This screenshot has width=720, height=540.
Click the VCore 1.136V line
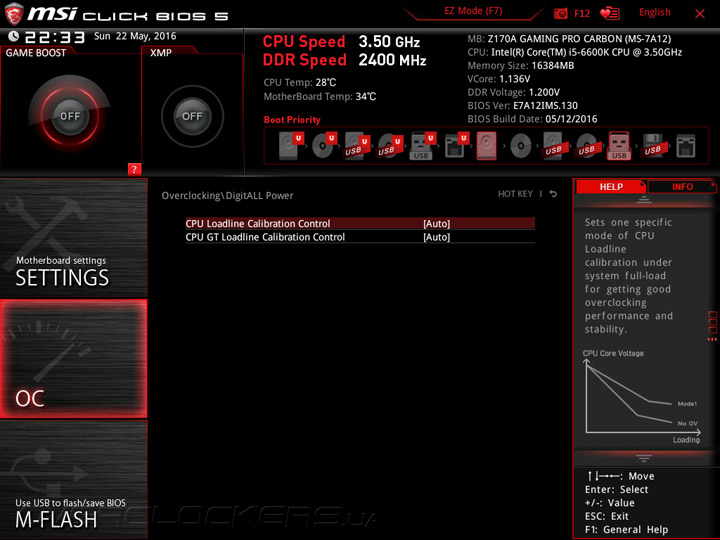click(x=499, y=79)
